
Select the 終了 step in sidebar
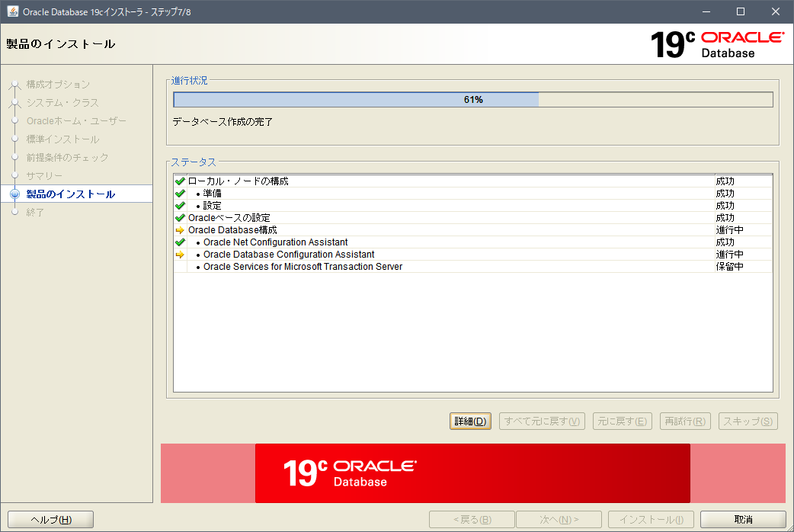click(x=35, y=212)
